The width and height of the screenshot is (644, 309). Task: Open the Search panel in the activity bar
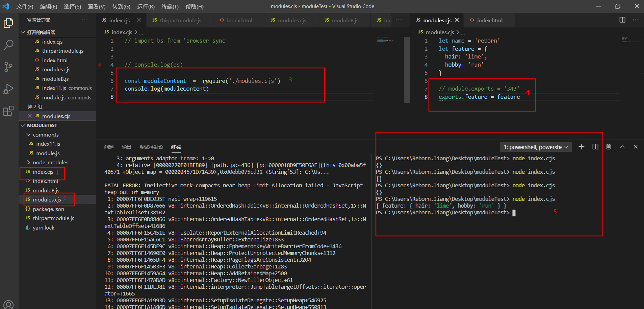click(8, 45)
